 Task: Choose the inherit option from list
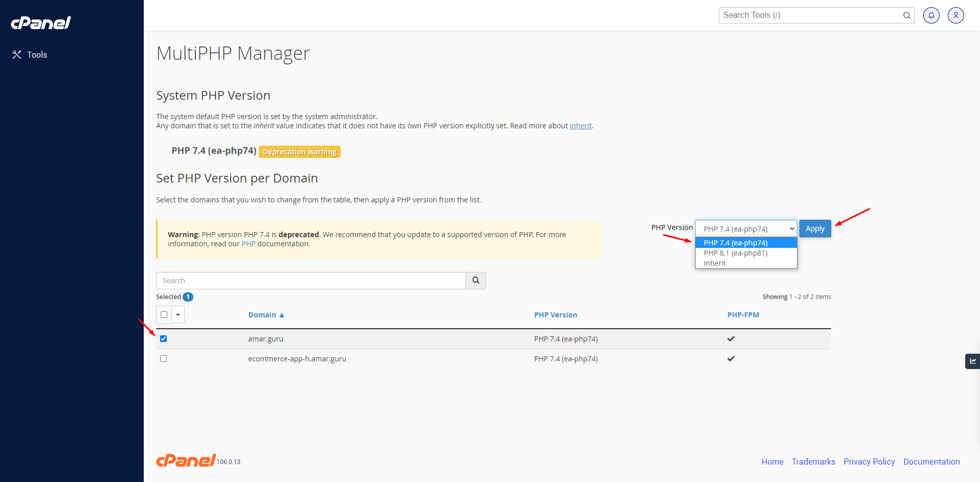(x=715, y=263)
